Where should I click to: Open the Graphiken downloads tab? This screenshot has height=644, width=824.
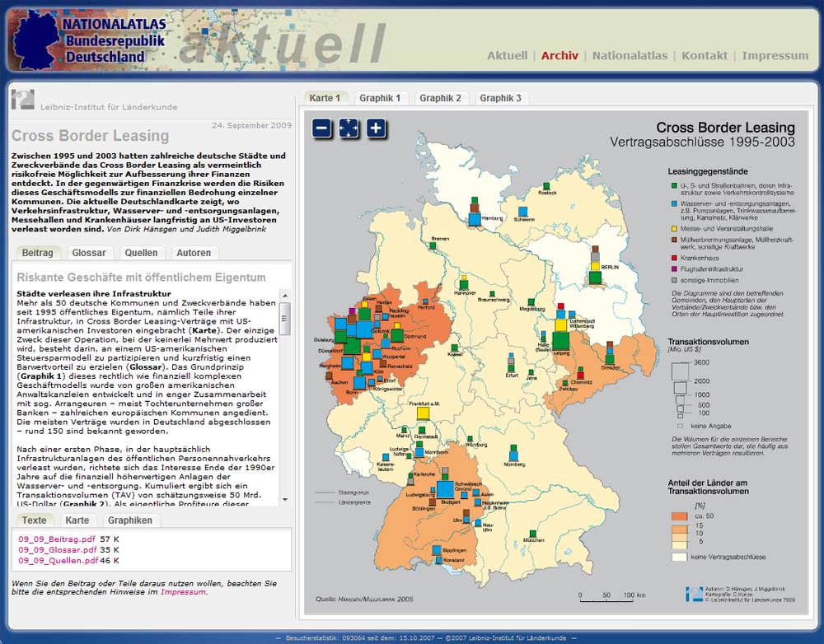tap(130, 520)
